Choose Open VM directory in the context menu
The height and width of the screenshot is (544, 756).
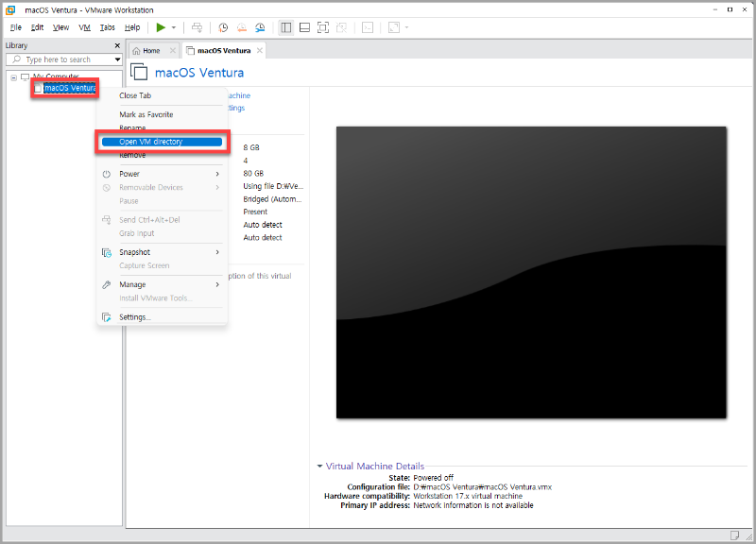point(162,142)
